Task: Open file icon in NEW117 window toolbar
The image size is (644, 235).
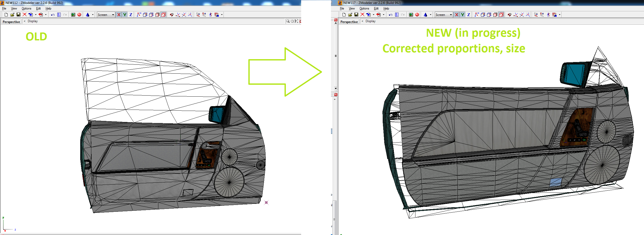Action: click(350, 15)
